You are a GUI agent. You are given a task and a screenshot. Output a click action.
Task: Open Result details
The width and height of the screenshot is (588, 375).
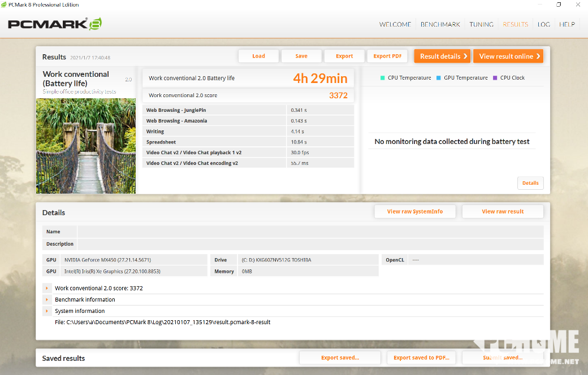click(x=442, y=56)
